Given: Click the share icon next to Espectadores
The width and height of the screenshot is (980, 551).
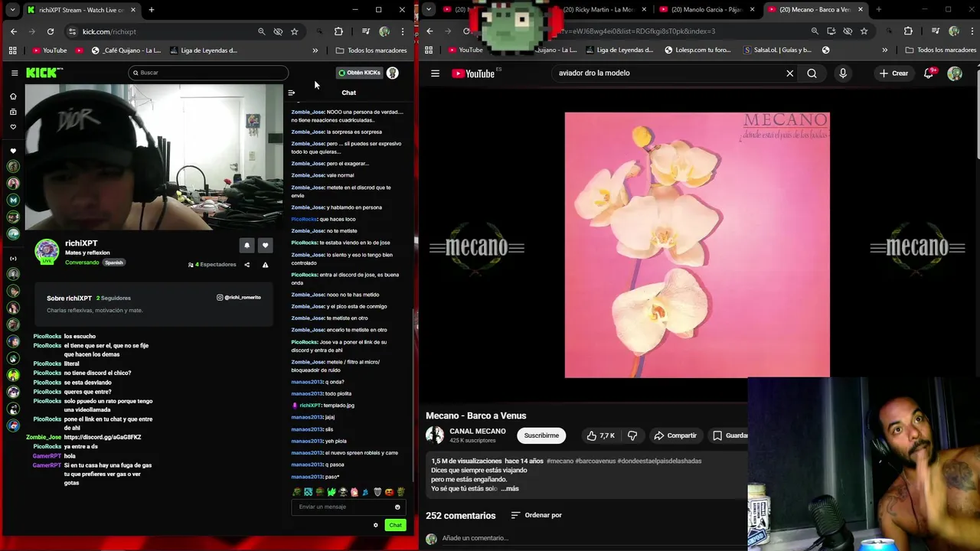Looking at the screenshot, I should (x=247, y=265).
